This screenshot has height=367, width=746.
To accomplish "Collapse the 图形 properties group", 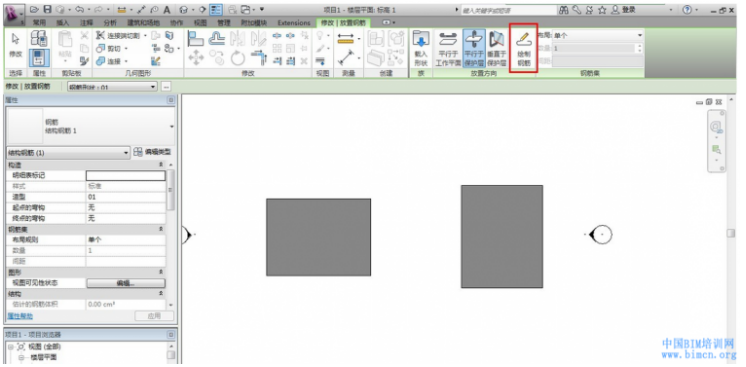I will click(161, 272).
